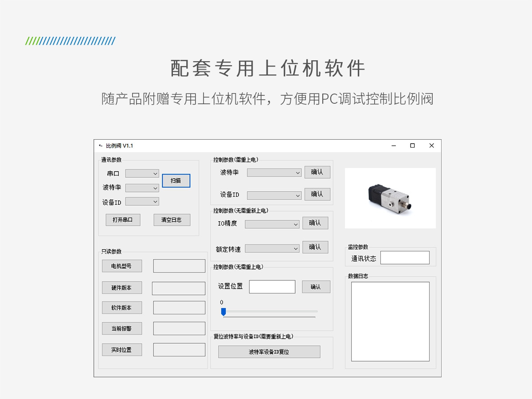This screenshot has width=532, height=399.
Task: Open the 额定转速 dropdown
Action: pyautogui.click(x=272, y=248)
